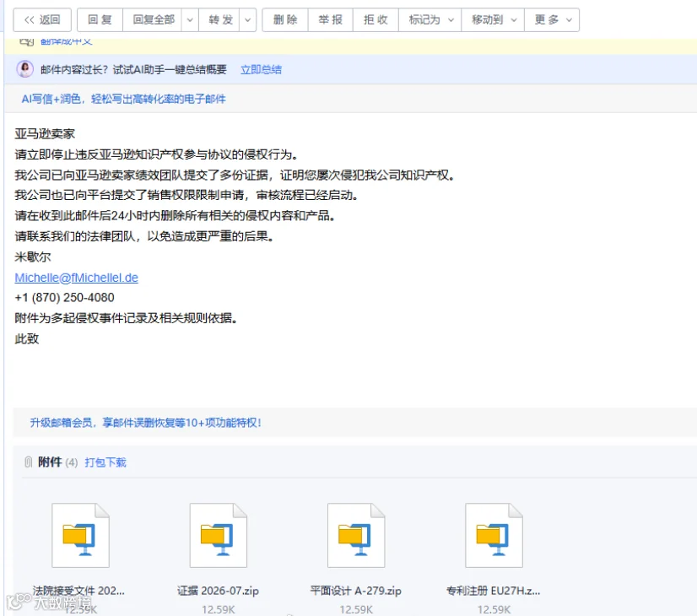Click the 米歇尔 signature name

(x=32, y=257)
